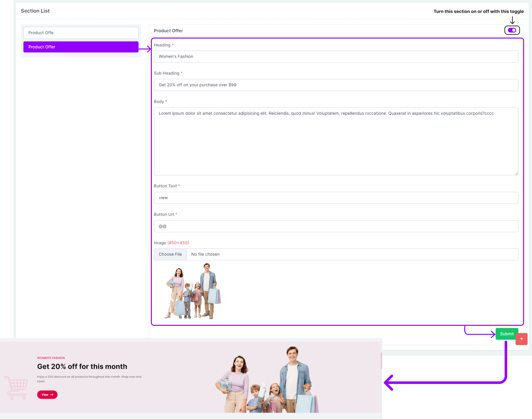532x419 pixels.
Task: Click the uploaded family image thumbnail
Action: (x=193, y=291)
